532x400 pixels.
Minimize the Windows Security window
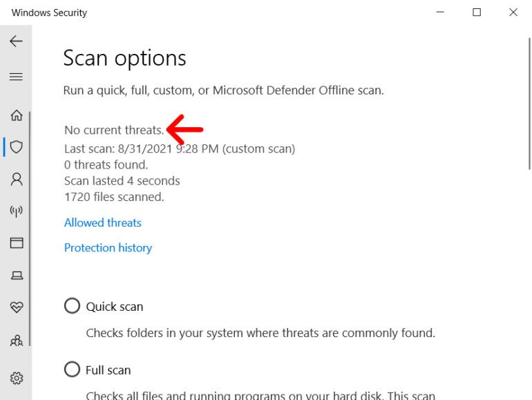(x=440, y=12)
